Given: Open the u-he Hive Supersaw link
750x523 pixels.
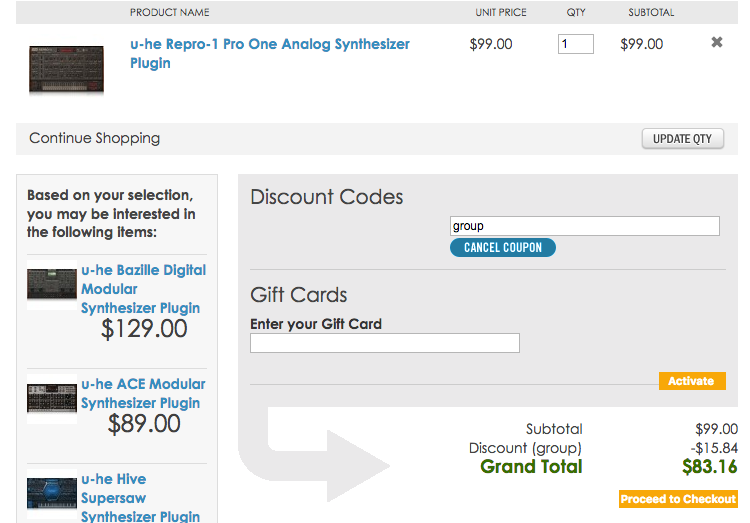Looking at the screenshot, I should pos(140,497).
